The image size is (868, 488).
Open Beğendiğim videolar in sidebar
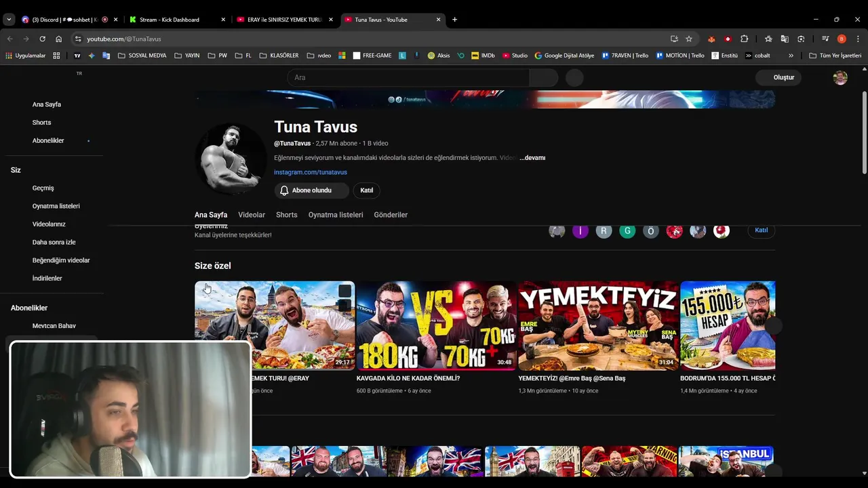click(61, 260)
